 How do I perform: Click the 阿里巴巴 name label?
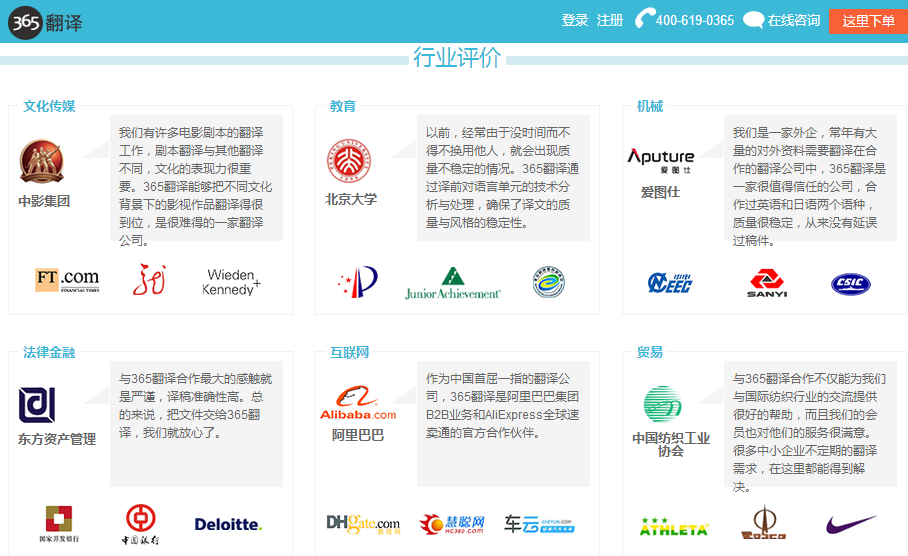point(358,435)
